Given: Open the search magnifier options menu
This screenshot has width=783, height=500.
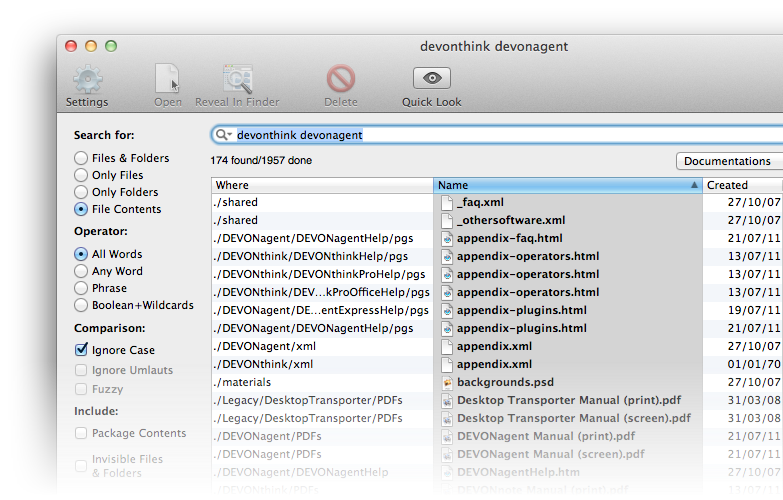Looking at the screenshot, I should coord(223,135).
